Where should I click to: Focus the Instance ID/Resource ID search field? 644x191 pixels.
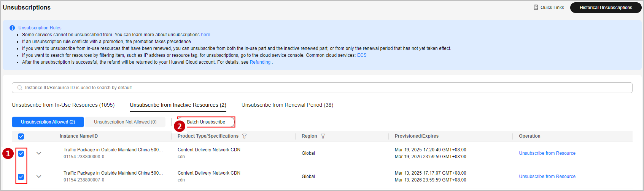pos(304,88)
